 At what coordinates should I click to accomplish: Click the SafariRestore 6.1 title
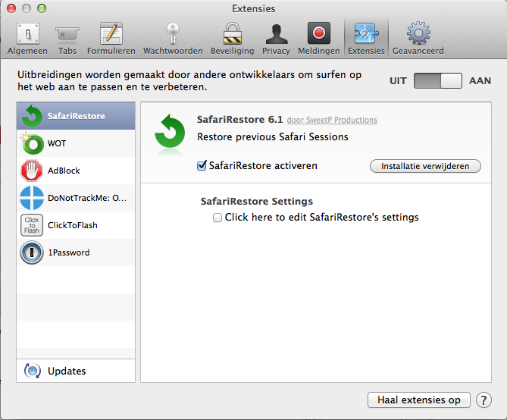(240, 120)
